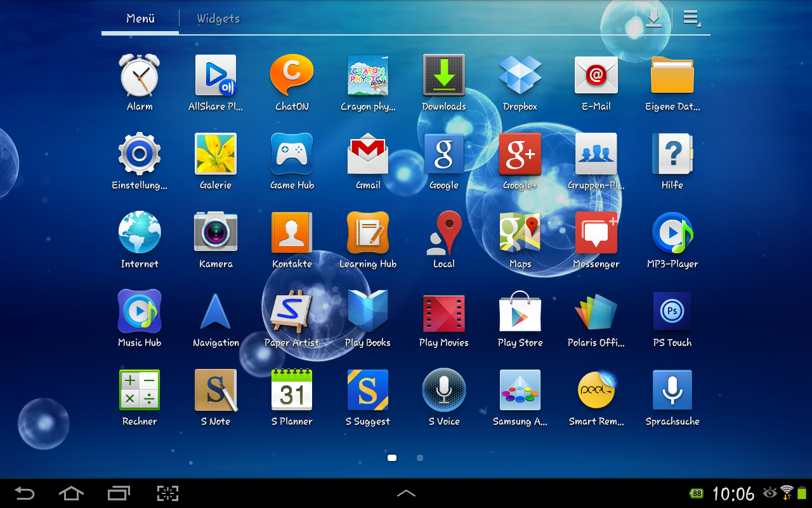Viewport: 812px width, 508px height.
Task: Open Gmail app
Action: pyautogui.click(x=368, y=154)
